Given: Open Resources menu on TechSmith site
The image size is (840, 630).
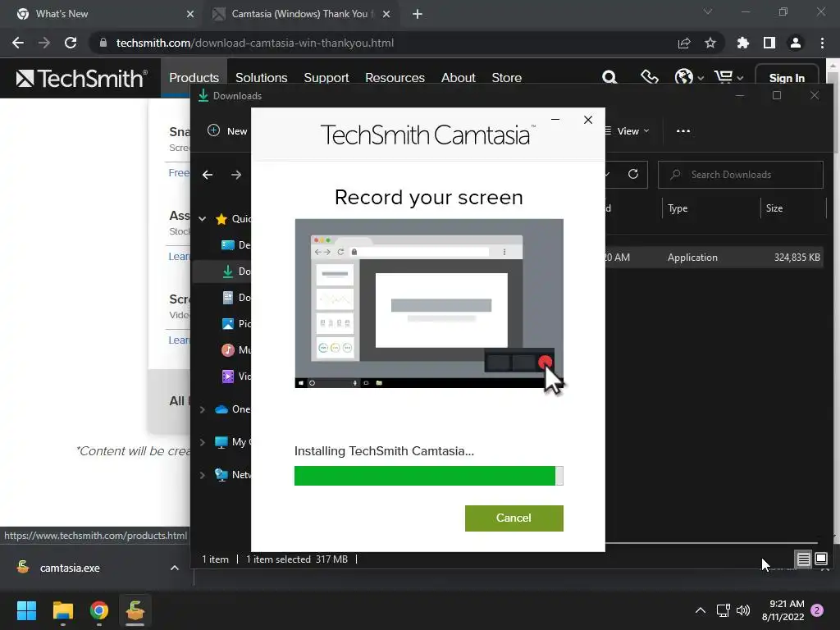Looking at the screenshot, I should tap(395, 78).
